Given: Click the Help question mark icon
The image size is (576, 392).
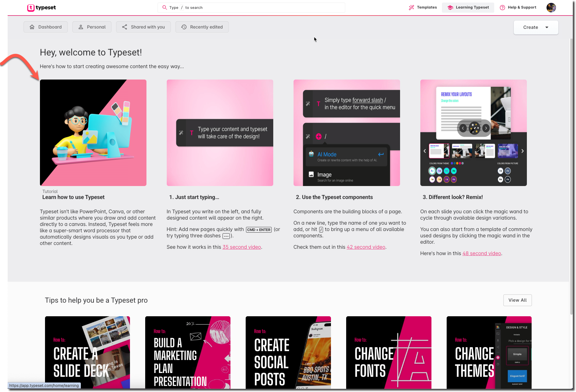Looking at the screenshot, I should pyautogui.click(x=502, y=8).
